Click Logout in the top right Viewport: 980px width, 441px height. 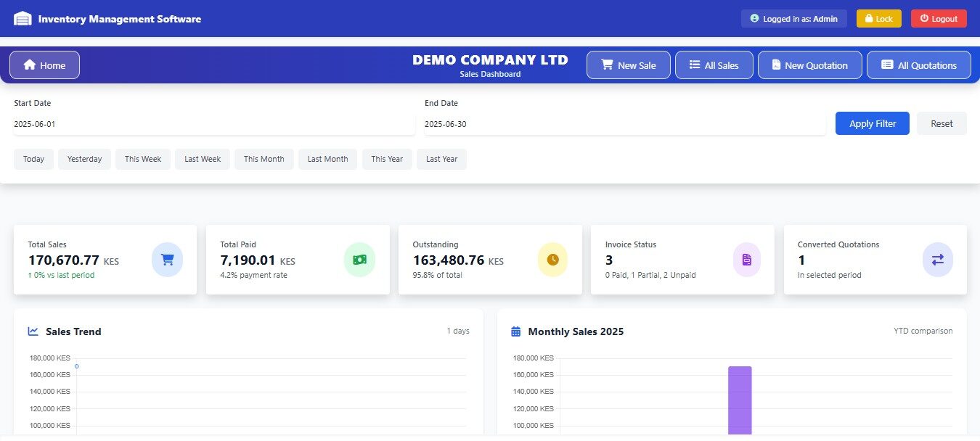pyautogui.click(x=939, y=18)
